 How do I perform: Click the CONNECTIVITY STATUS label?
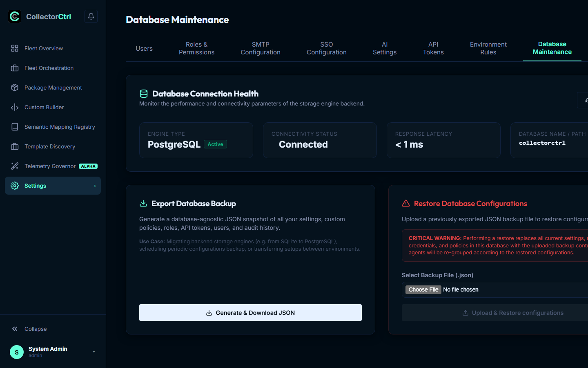304,134
